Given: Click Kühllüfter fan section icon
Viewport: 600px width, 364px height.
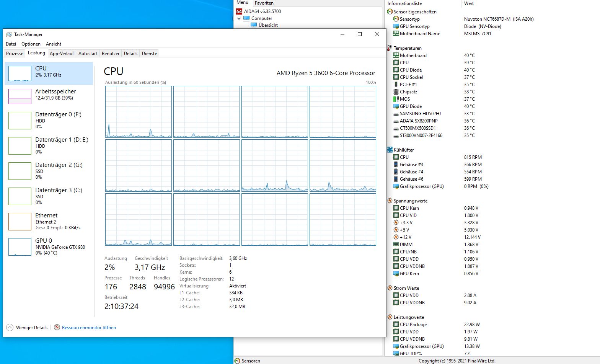Looking at the screenshot, I should (390, 150).
